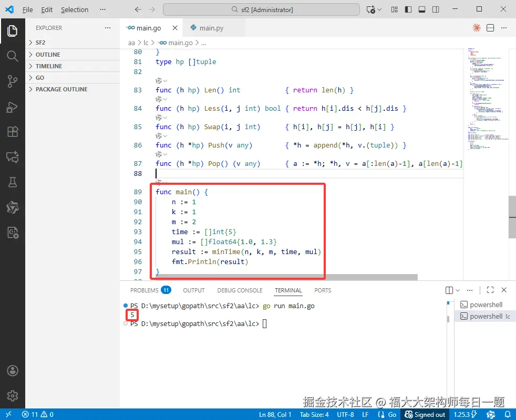Split the terminal
This screenshot has width=516, height=420.
(x=449, y=290)
